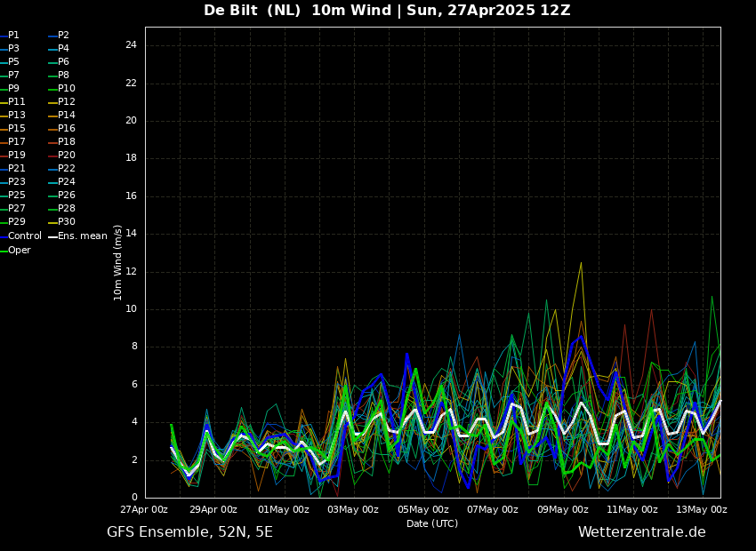This screenshot has height=551, width=756.
Task: Select the P22 legend item
Action: [x=67, y=168]
